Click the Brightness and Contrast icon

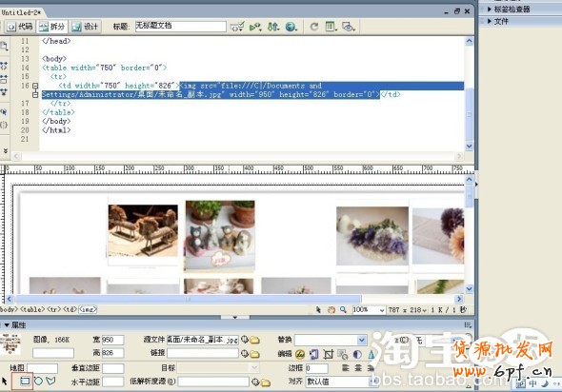pyautogui.click(x=357, y=354)
